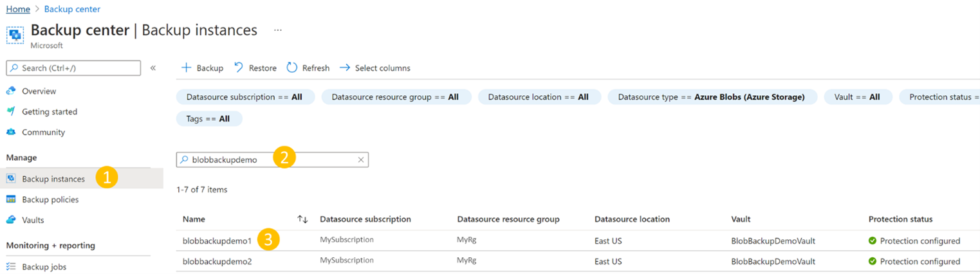Click the Refresh toolbar icon
Image resolution: width=980 pixels, height=274 pixels.
click(292, 68)
